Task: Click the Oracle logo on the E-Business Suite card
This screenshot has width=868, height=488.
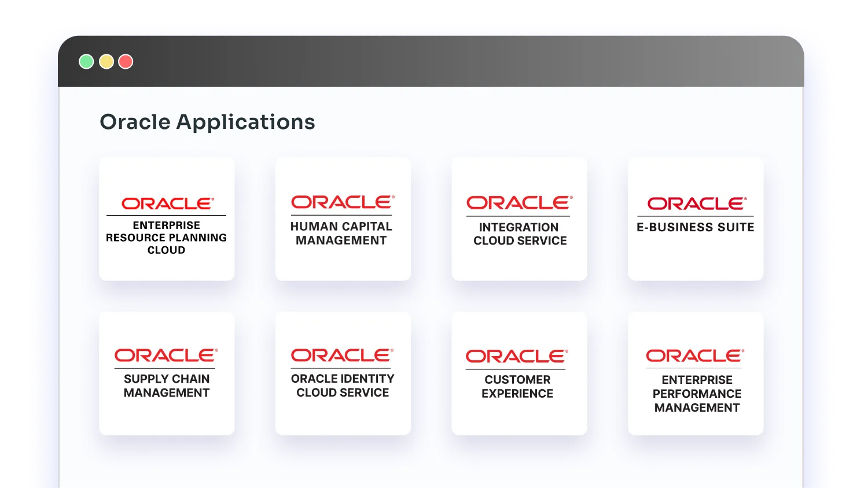Action: click(696, 204)
